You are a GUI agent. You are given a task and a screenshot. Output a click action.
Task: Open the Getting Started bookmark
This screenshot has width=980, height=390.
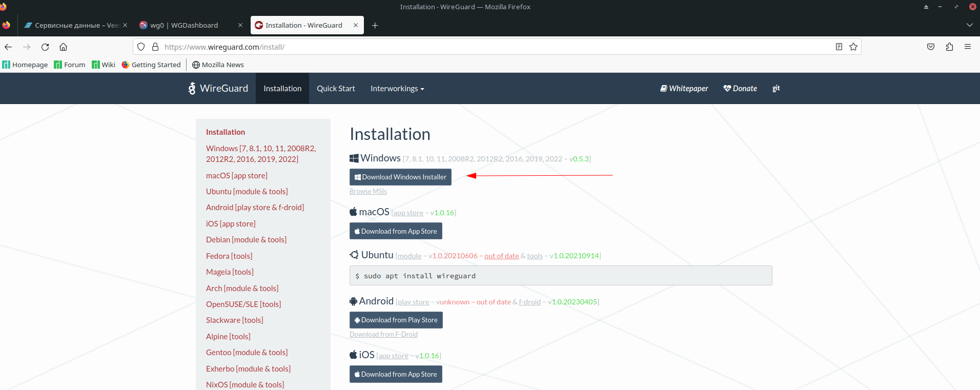coord(151,65)
